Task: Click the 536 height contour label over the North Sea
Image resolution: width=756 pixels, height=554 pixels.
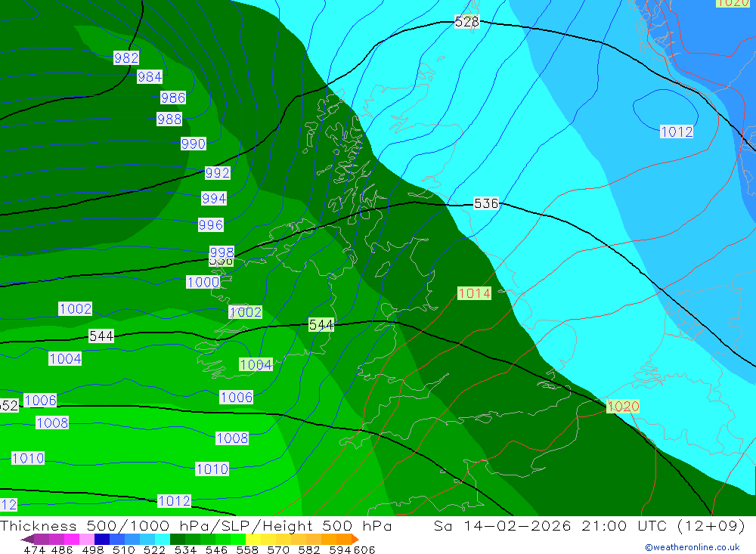Action: (486, 203)
